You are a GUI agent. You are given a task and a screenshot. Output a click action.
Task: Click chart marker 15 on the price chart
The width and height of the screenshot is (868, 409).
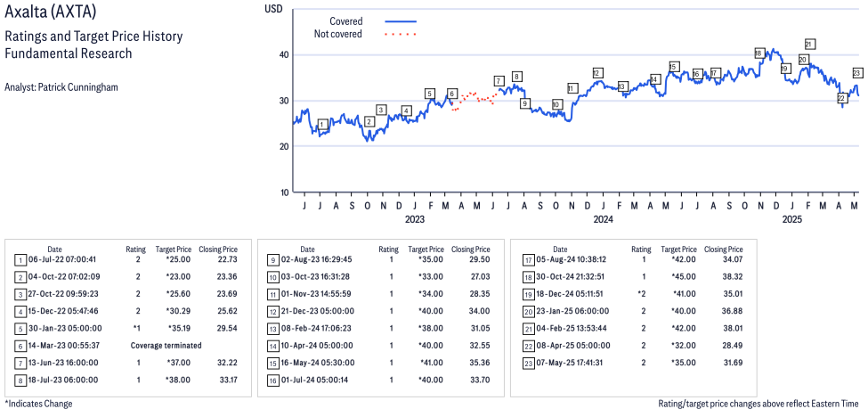tap(674, 67)
